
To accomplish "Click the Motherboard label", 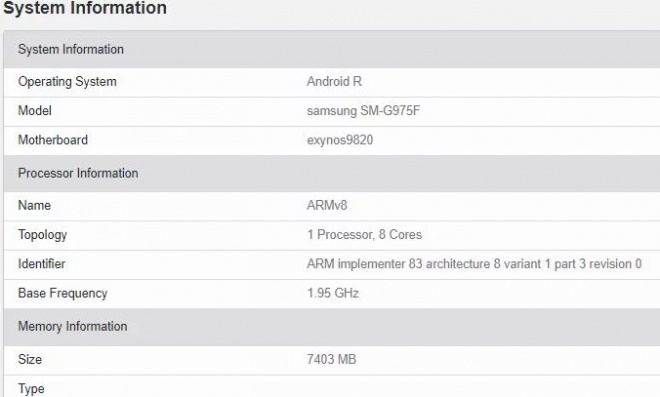I will [x=53, y=140].
